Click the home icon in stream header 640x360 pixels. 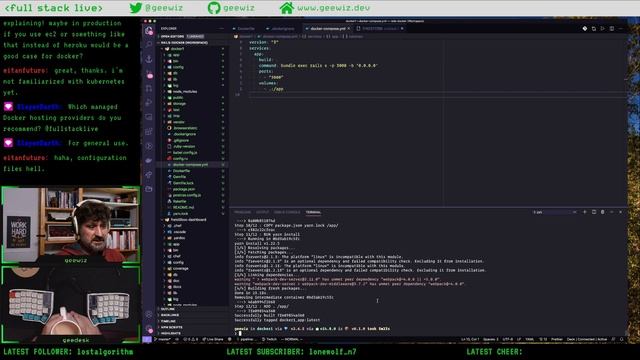287,8
